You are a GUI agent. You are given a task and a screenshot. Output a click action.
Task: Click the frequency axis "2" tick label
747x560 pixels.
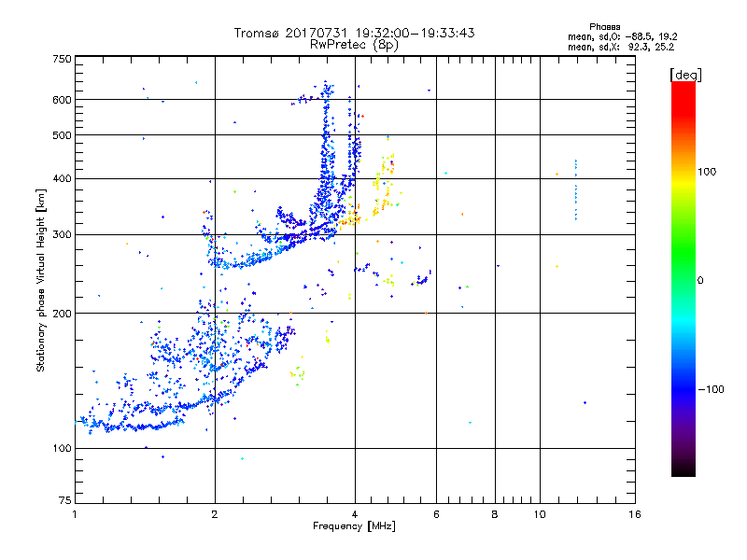click(x=215, y=514)
